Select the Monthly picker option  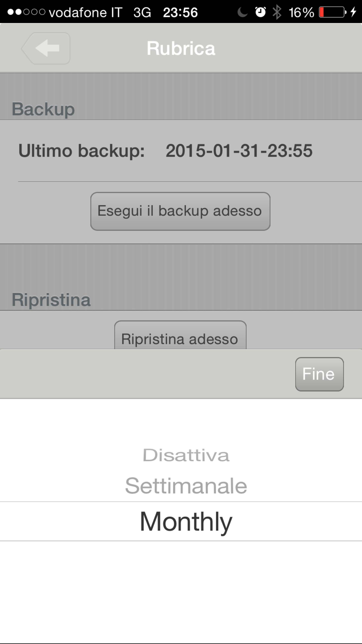[x=186, y=521]
